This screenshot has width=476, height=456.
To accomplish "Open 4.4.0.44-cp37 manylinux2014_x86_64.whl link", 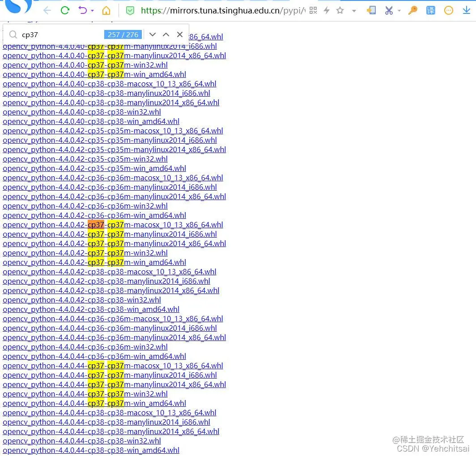I will [x=115, y=385].
